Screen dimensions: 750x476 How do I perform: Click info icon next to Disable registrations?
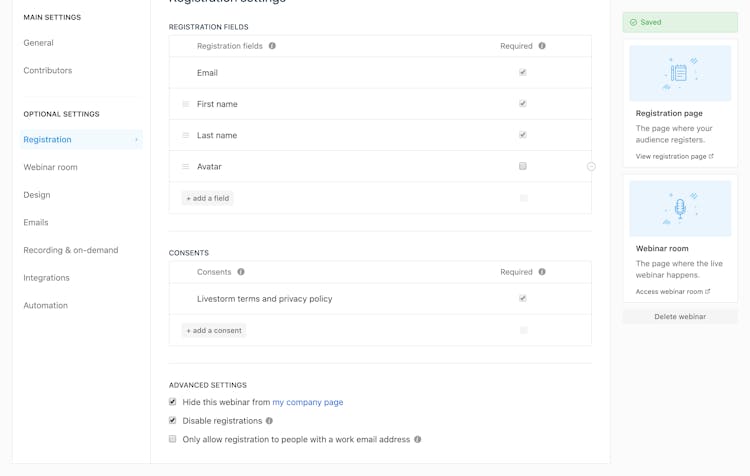269,421
